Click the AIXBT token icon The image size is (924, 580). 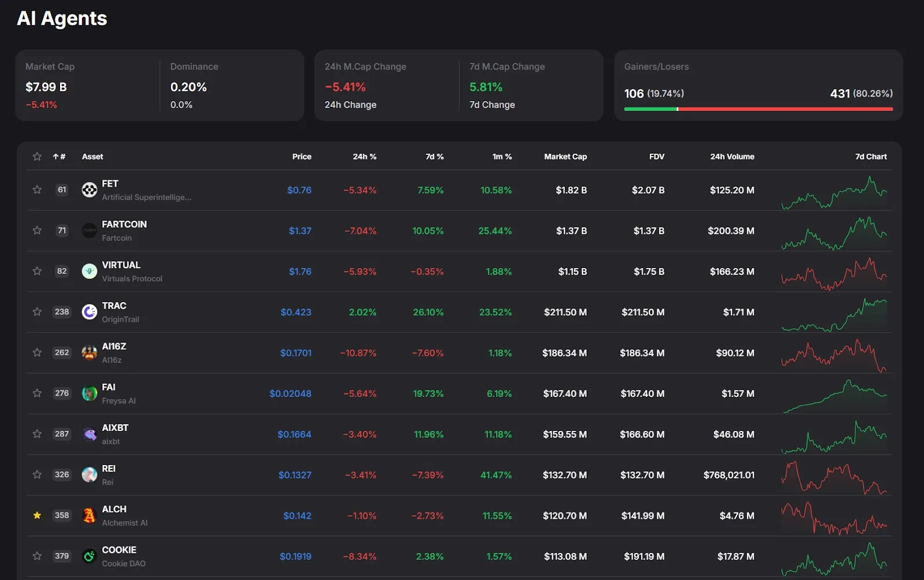(x=89, y=434)
